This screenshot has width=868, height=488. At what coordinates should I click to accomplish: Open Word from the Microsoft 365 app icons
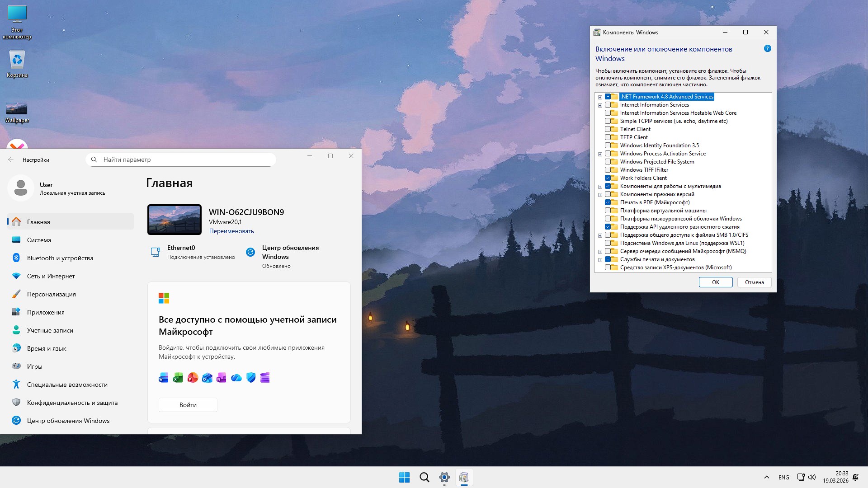[163, 378]
